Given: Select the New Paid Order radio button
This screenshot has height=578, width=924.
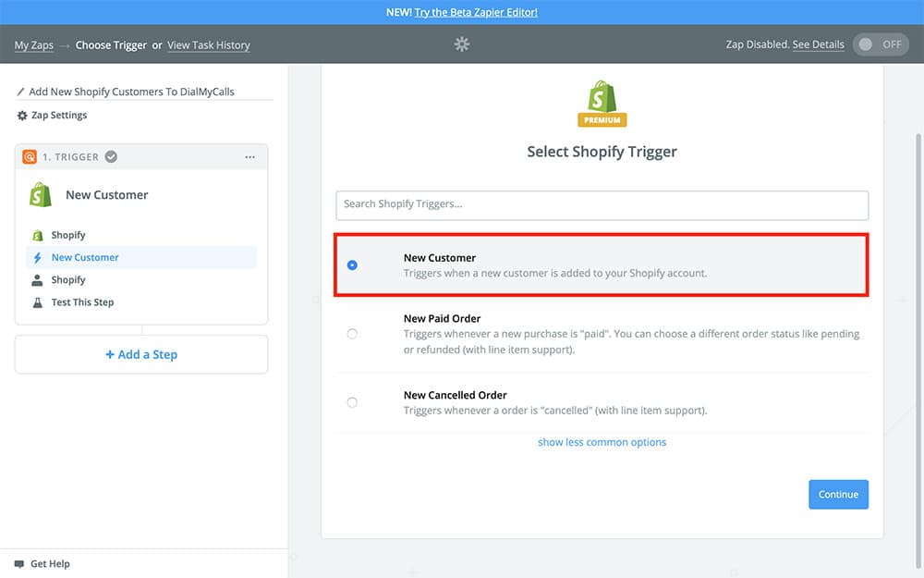Looking at the screenshot, I should (352, 334).
